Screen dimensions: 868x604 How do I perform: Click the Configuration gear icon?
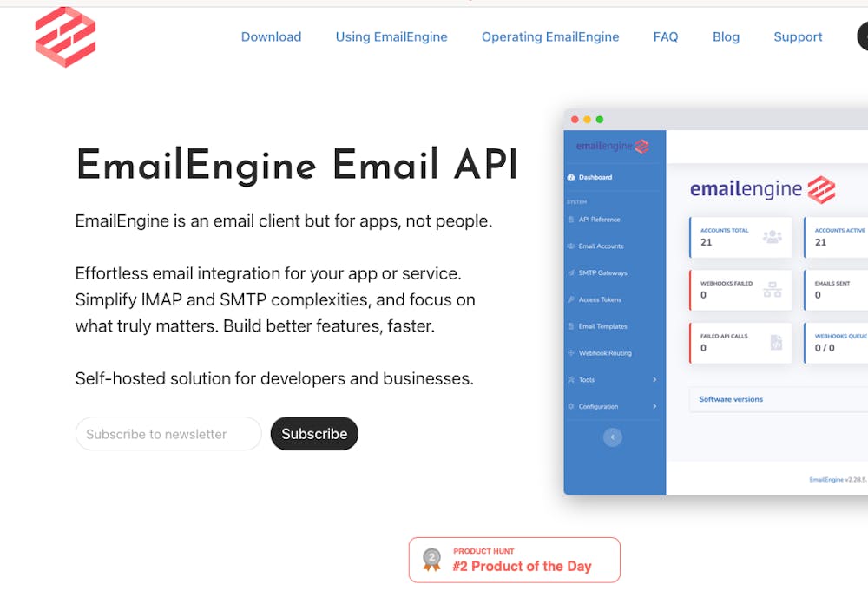[571, 406]
